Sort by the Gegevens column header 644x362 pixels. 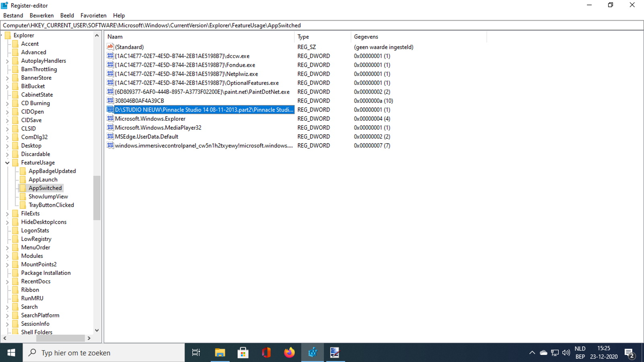tap(419, 37)
